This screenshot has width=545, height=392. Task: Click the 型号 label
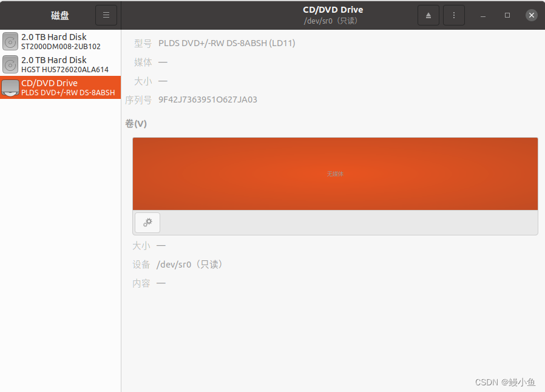(x=143, y=44)
